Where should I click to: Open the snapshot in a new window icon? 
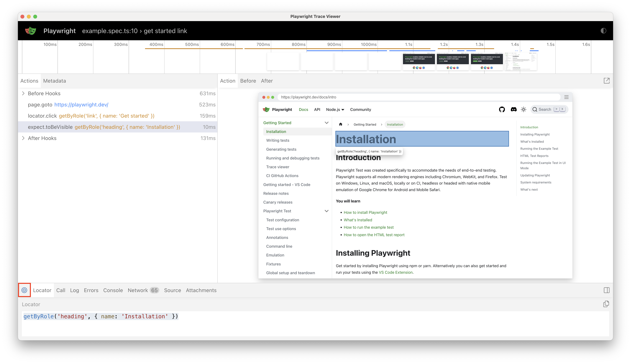click(607, 81)
